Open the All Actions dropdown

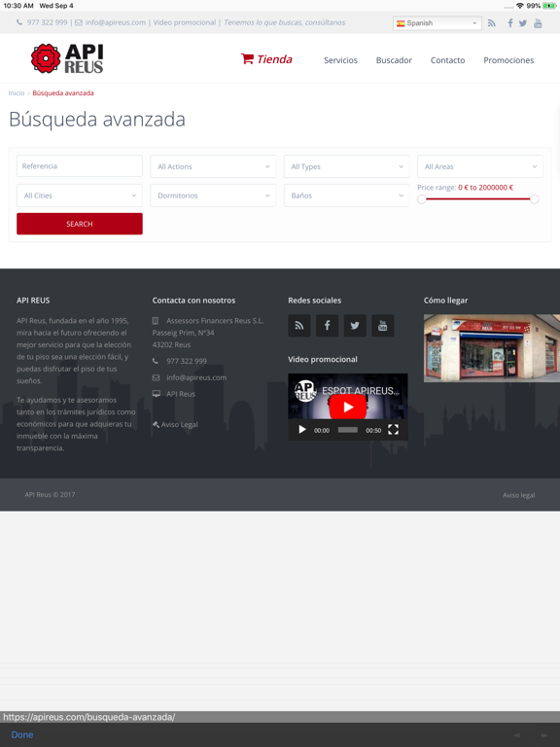click(213, 166)
